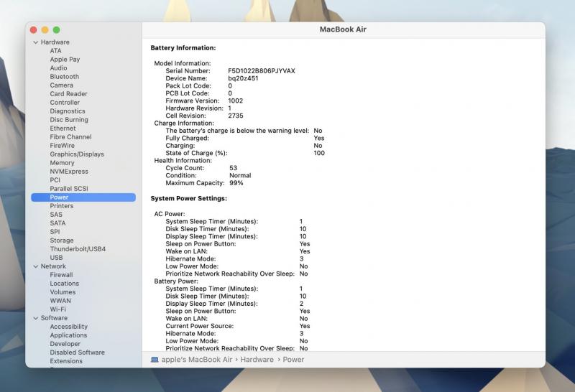
Task: Select FireWire in the sidebar
Action: 62,146
